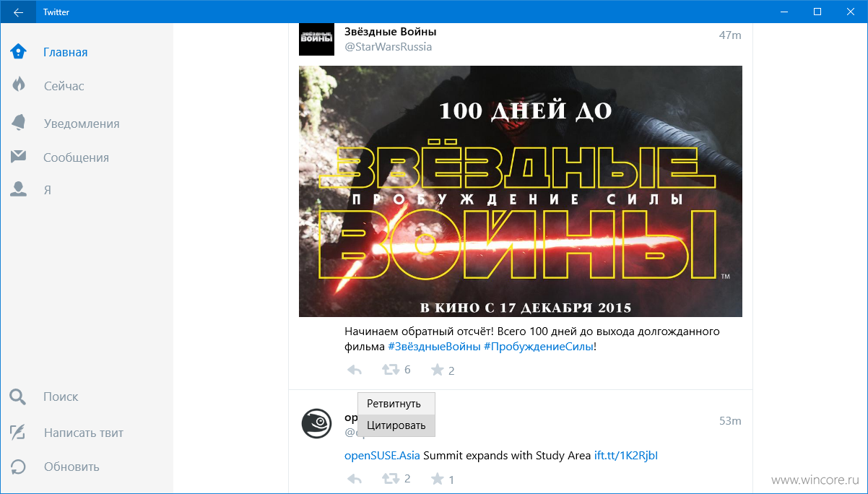This screenshot has height=494, width=868.
Task: Click favorite count 1 on openSUSE tweet
Action: coord(451,480)
